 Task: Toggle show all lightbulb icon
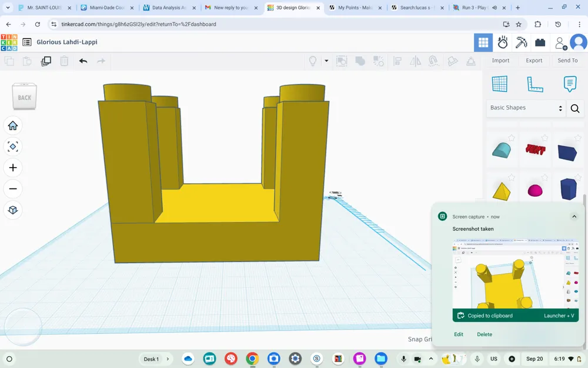(312, 61)
